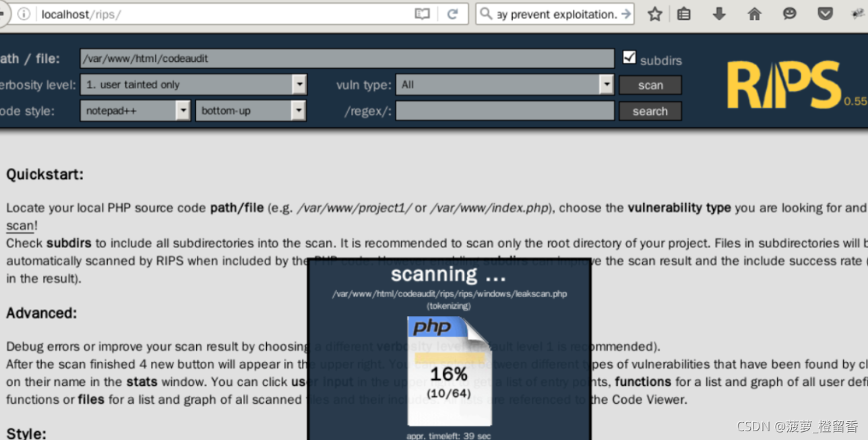
Task: Click the /var/www/index.php example text
Action: (491, 208)
